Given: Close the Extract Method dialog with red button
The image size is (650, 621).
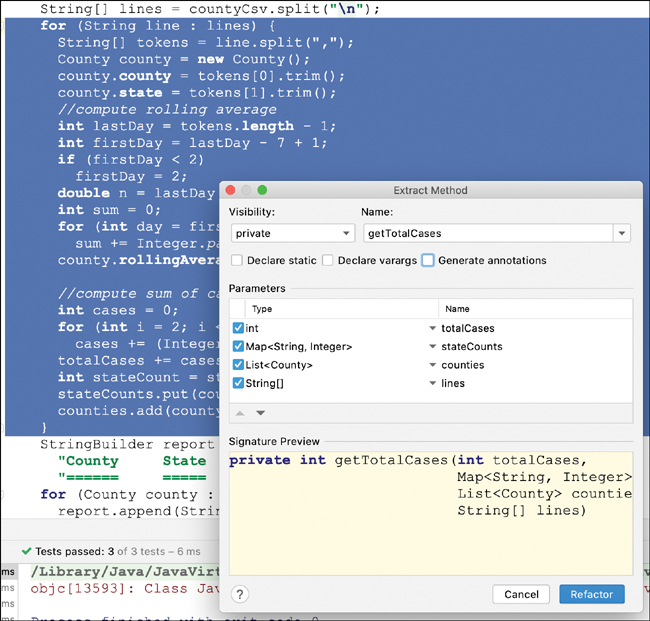Looking at the screenshot, I should 227,190.
